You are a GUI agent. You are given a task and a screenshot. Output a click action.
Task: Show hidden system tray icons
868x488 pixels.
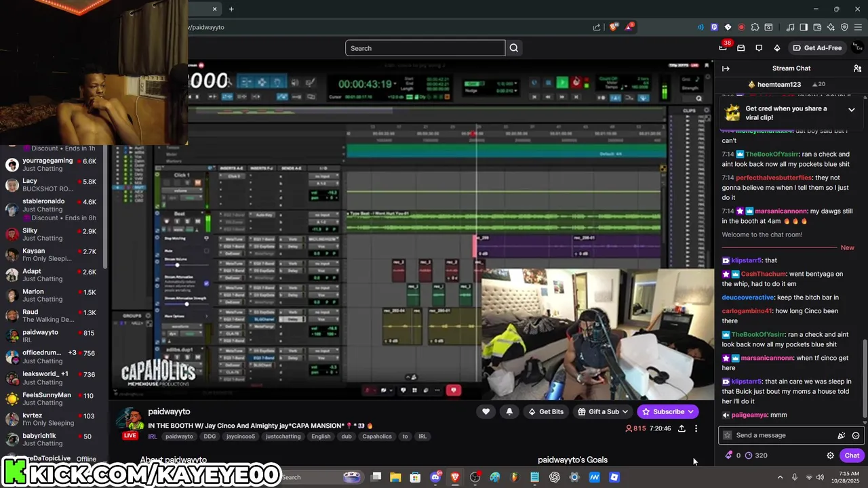[780, 477]
